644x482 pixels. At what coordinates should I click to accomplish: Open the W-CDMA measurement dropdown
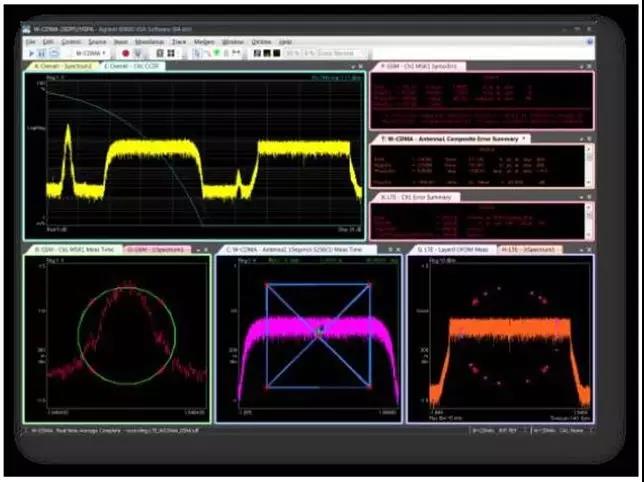pyautogui.click(x=94, y=53)
